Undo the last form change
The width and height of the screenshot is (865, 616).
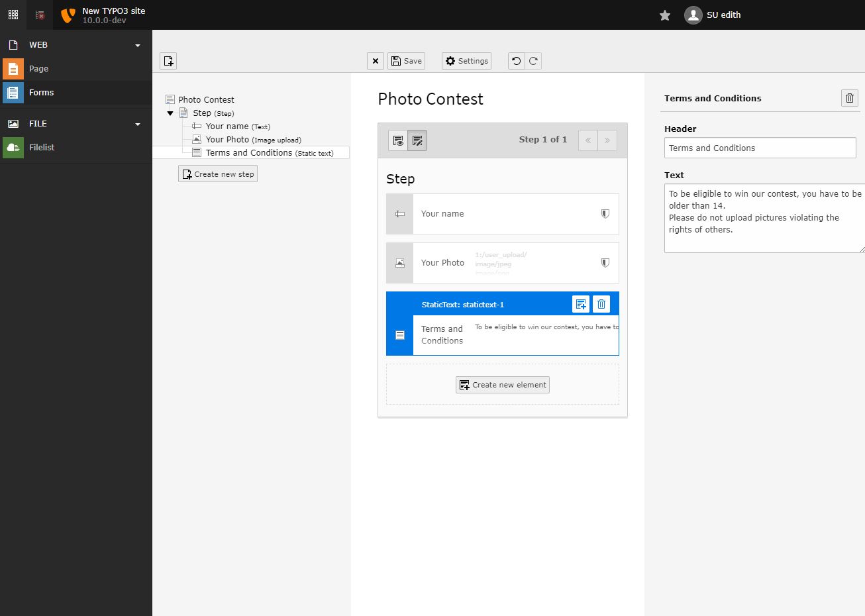516,60
